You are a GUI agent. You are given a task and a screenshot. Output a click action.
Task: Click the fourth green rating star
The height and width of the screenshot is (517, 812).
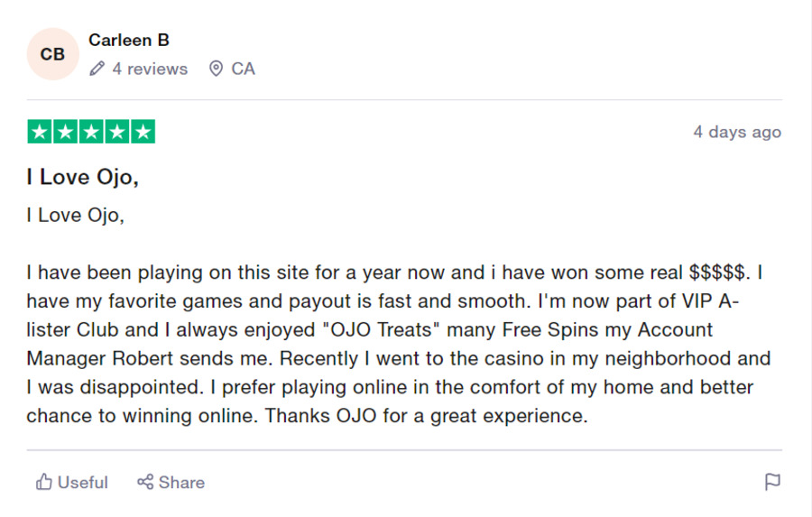point(117,132)
